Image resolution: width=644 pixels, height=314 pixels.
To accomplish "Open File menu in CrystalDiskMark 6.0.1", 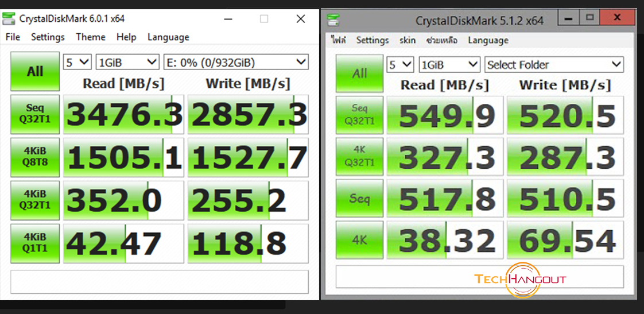I will pos(13,37).
